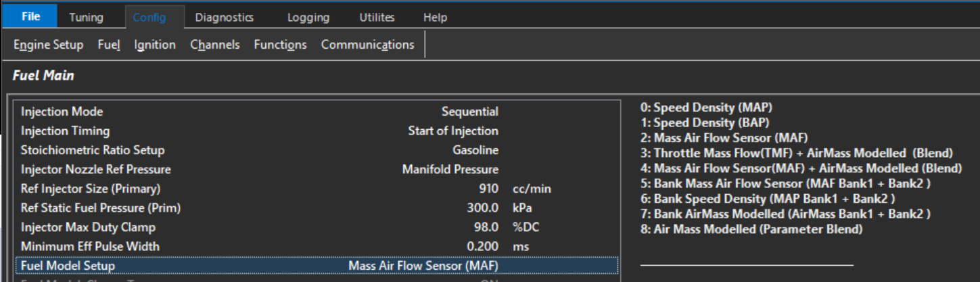Click the Fuel config menu

[109, 45]
